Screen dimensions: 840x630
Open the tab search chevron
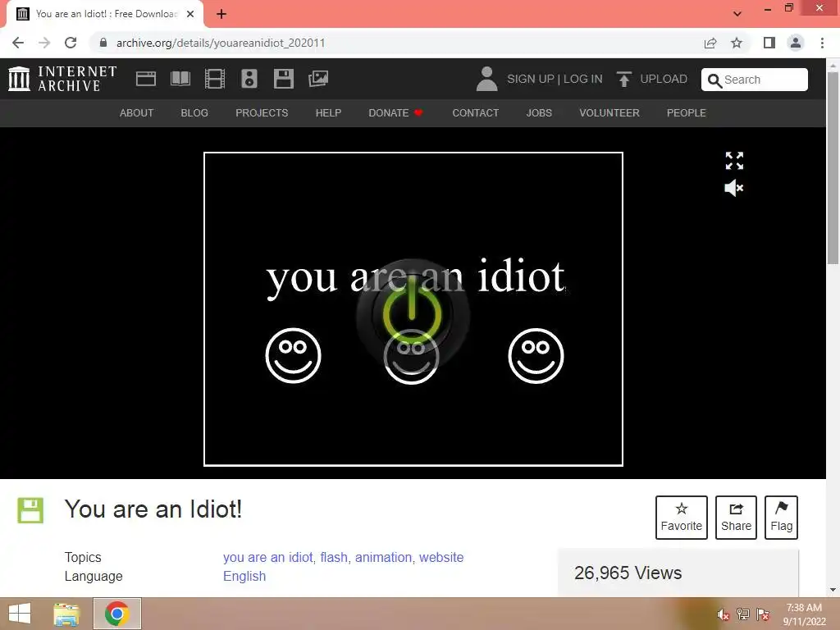[737, 14]
